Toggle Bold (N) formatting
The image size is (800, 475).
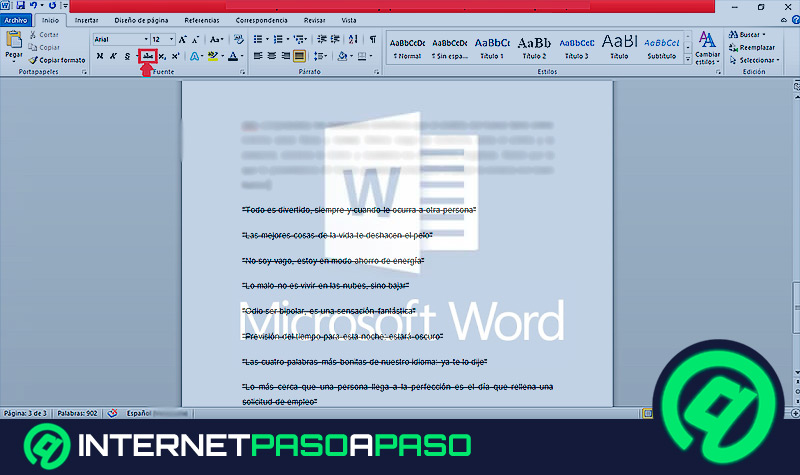click(x=100, y=56)
